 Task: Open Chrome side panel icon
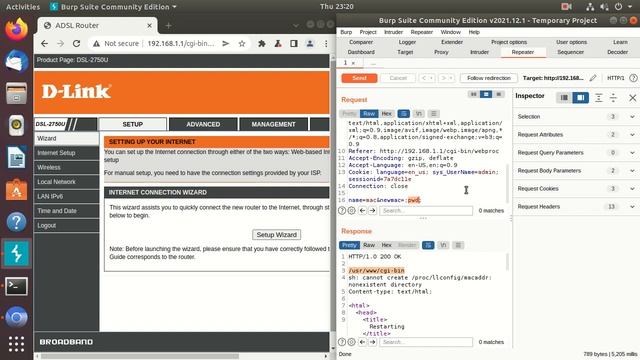[x=293, y=43]
